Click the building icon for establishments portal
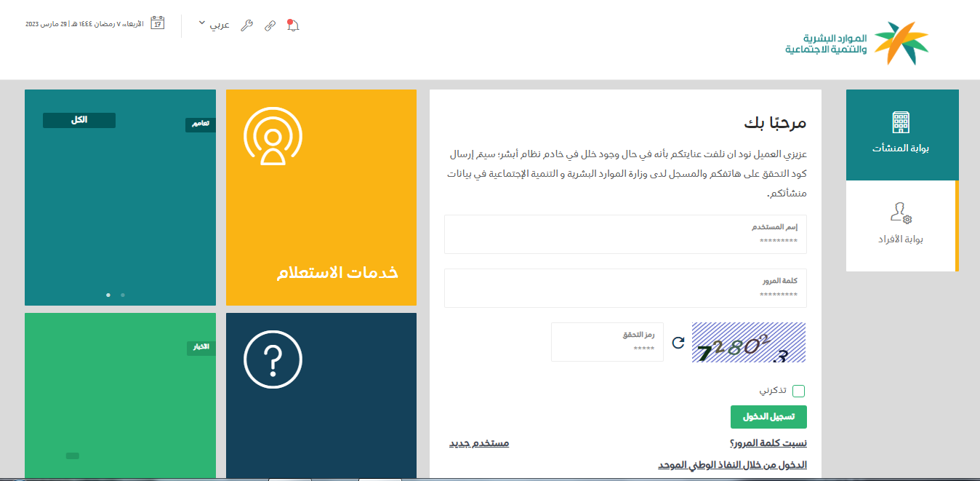Image resolution: width=980 pixels, height=481 pixels. click(x=901, y=122)
